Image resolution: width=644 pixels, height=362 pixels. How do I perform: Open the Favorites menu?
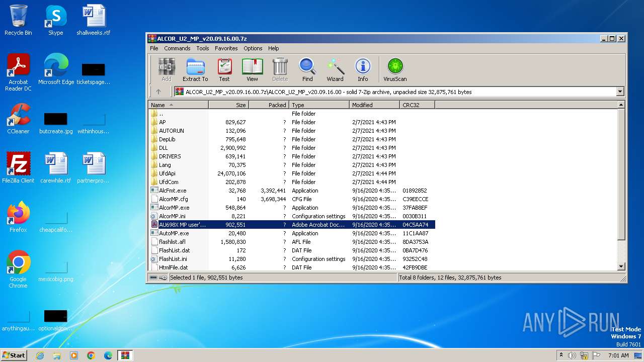pyautogui.click(x=226, y=48)
